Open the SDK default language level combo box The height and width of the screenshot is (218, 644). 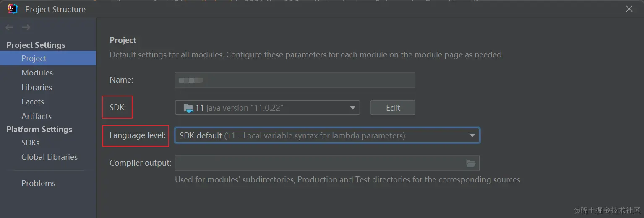coord(327,135)
